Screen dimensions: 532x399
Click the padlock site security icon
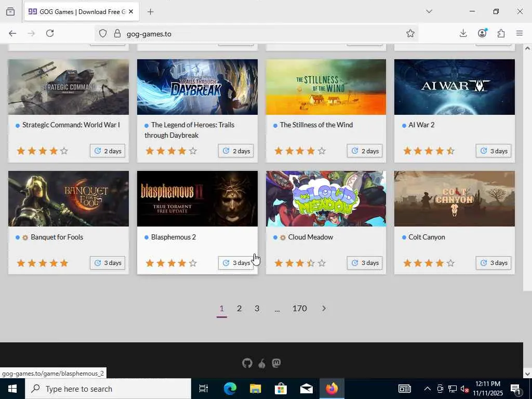[x=117, y=34]
